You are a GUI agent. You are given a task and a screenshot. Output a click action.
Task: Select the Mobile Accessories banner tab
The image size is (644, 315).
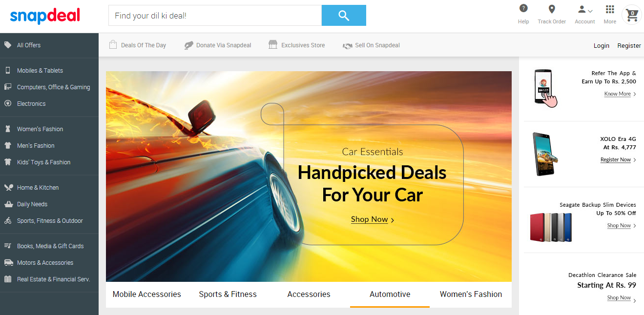146,294
